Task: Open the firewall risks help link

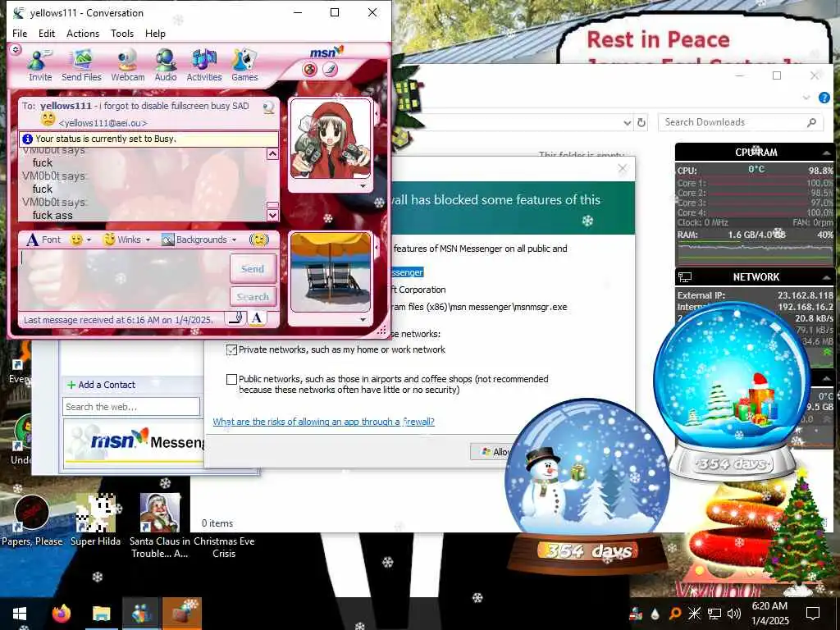Action: click(x=323, y=422)
